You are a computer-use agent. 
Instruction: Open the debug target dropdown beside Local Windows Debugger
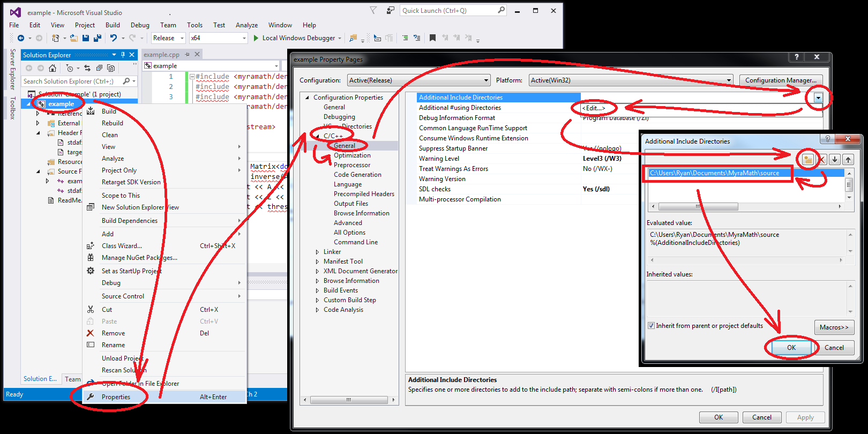click(339, 38)
